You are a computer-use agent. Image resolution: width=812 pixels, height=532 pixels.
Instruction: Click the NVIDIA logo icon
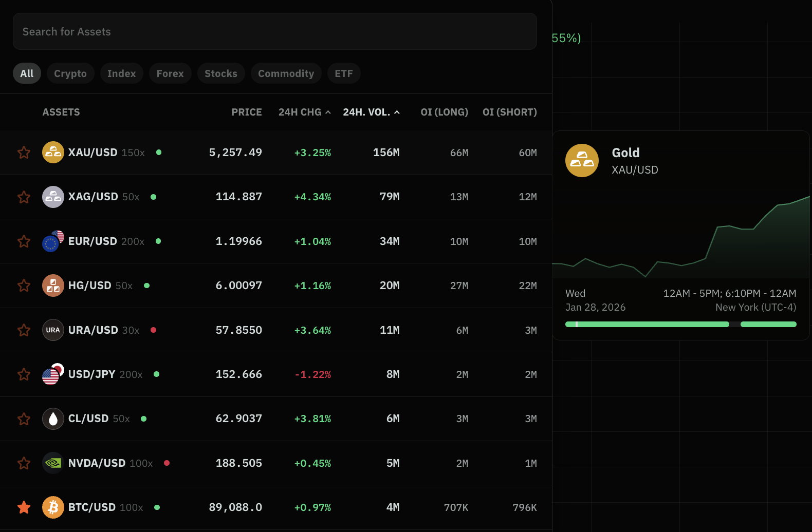(53, 463)
